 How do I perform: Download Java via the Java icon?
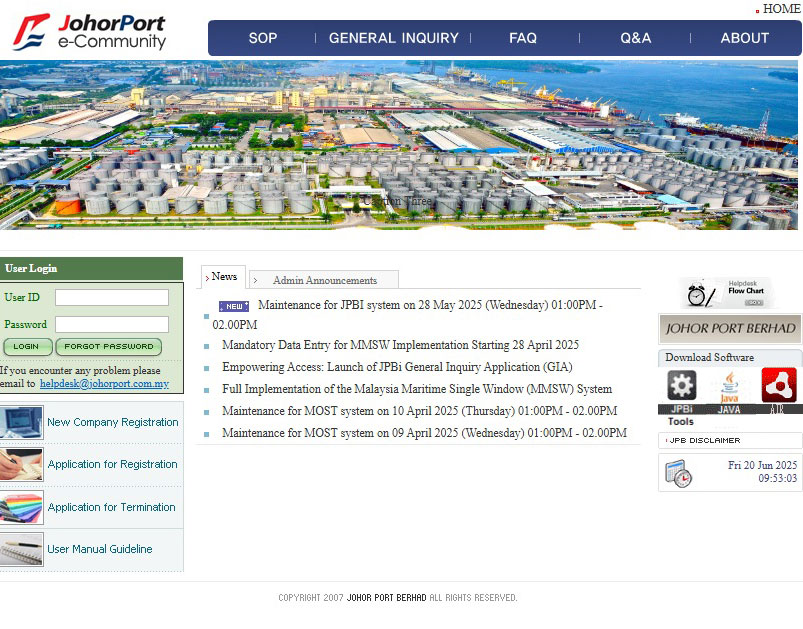click(729, 386)
